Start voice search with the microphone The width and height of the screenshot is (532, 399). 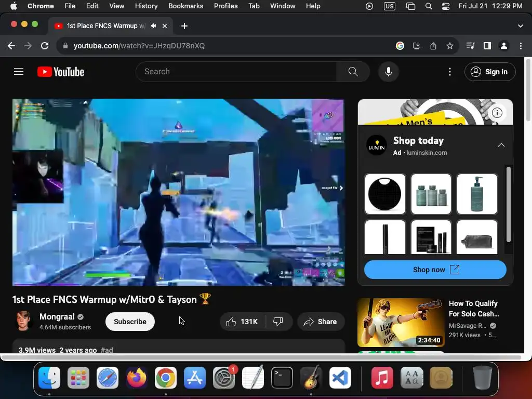(x=389, y=72)
